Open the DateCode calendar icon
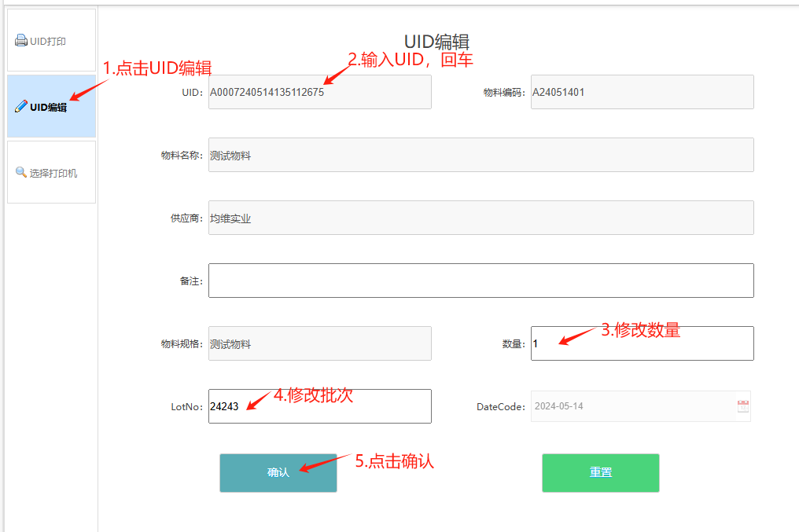Screen dimensions: 799x532 point(742,406)
